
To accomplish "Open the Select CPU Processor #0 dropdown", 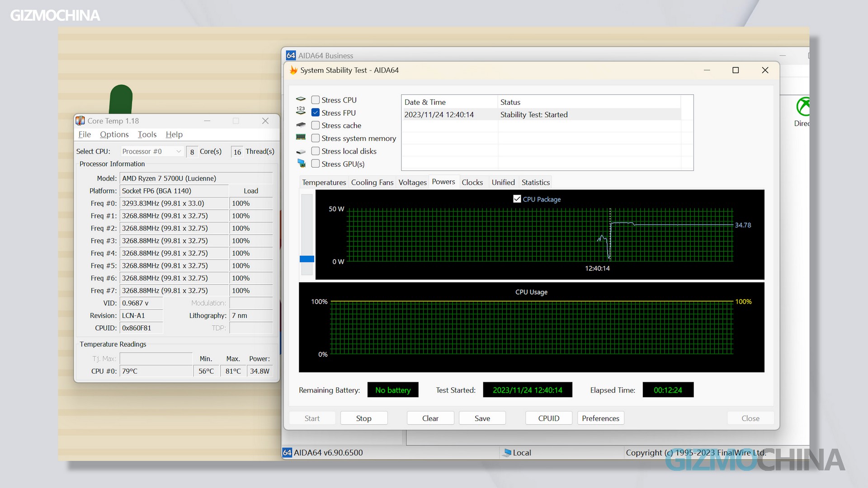I will click(x=151, y=151).
